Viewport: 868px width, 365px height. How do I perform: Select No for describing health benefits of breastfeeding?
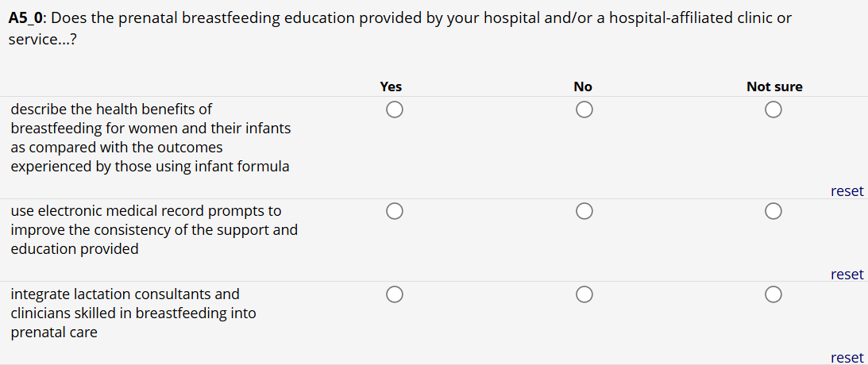(584, 110)
